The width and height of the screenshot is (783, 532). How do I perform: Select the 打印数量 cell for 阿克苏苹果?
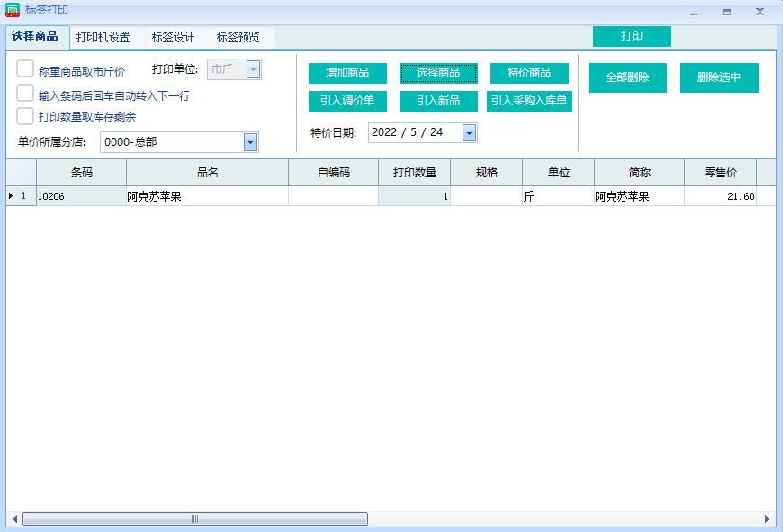coord(414,196)
